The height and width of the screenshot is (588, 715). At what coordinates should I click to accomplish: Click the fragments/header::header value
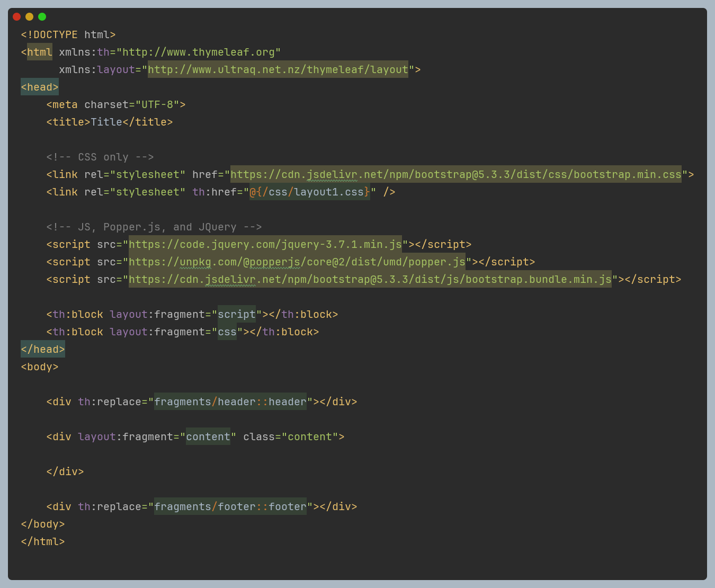[230, 402]
